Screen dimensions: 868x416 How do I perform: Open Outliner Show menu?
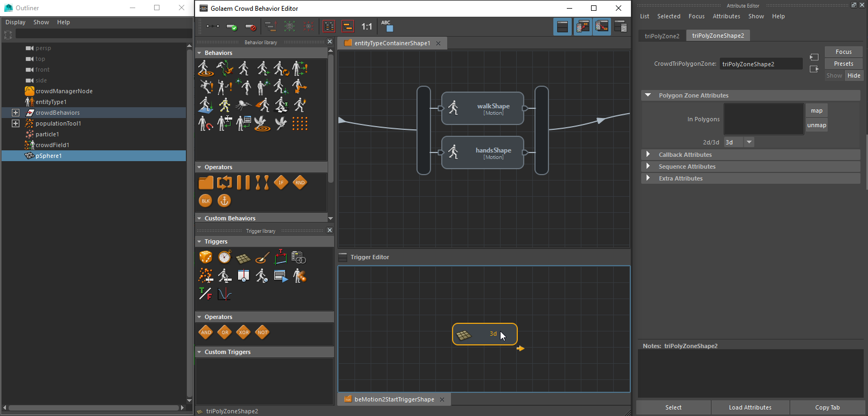click(41, 22)
